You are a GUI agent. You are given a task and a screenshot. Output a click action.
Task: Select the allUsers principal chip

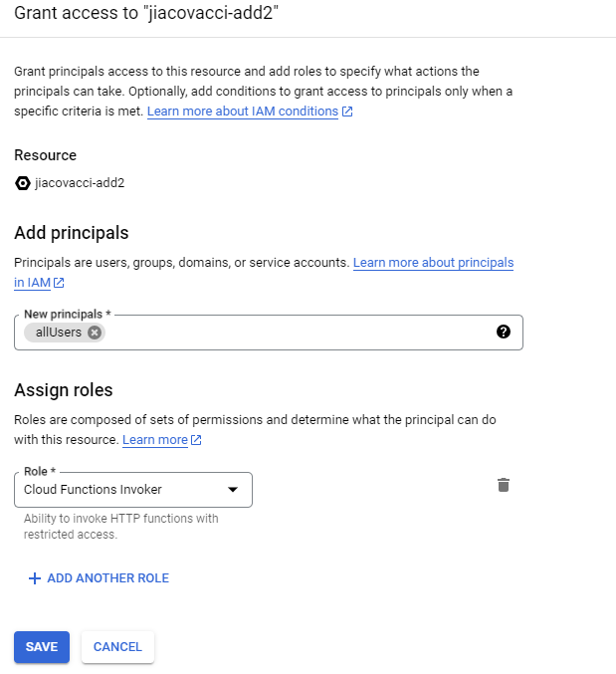pos(59,333)
